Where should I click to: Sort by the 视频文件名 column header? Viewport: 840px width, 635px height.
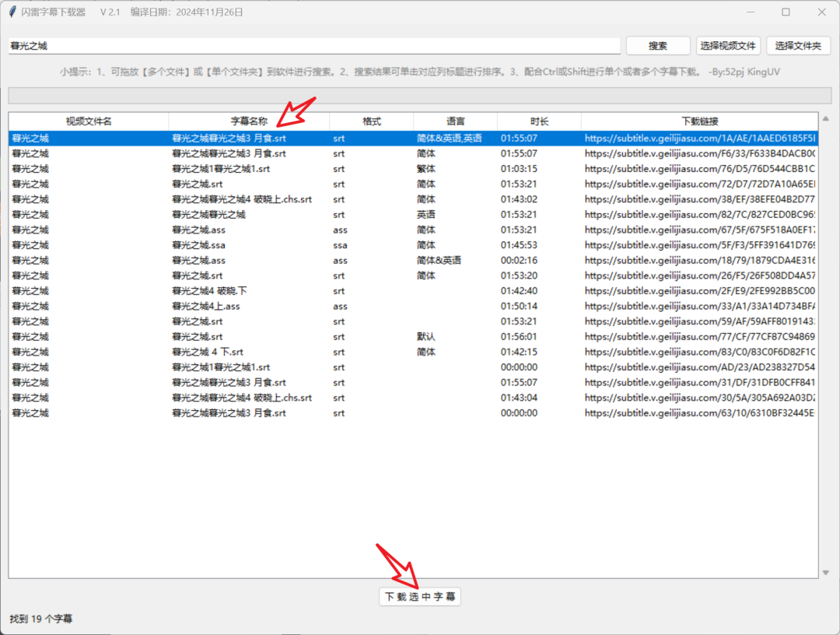(x=89, y=121)
